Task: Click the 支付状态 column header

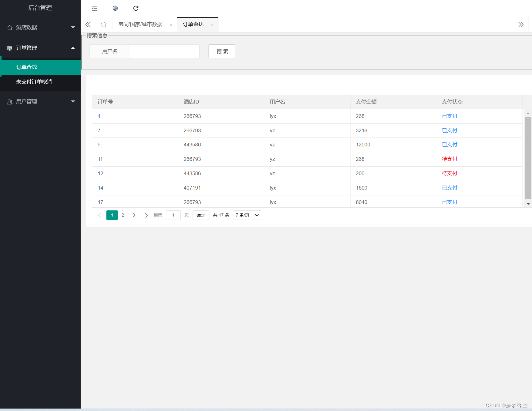Action: (x=479, y=102)
